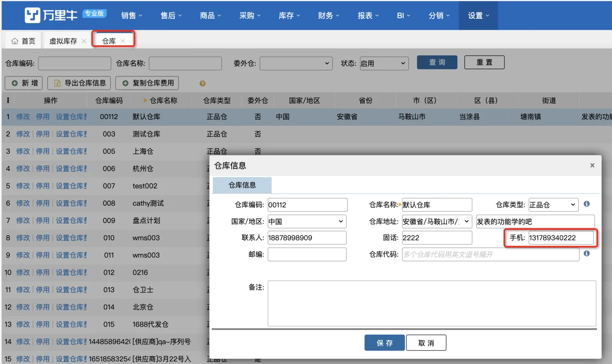
Task: Click the 查询 search button
Action: (437, 62)
